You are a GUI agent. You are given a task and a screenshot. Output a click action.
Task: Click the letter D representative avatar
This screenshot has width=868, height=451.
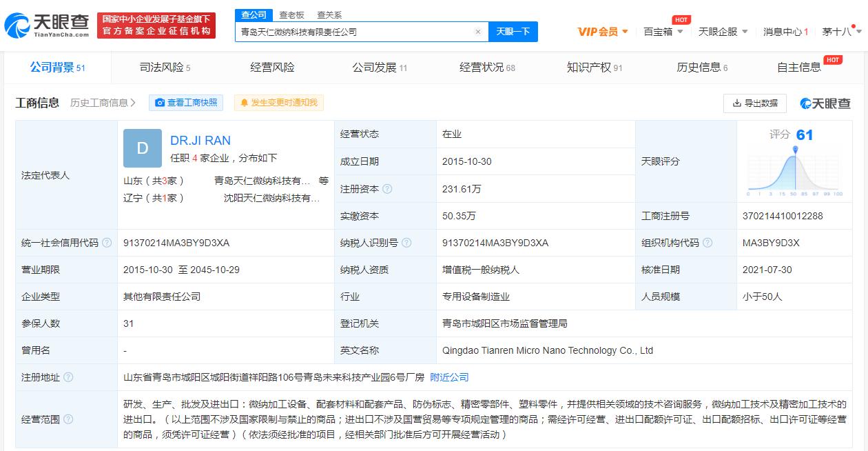pyautogui.click(x=143, y=148)
